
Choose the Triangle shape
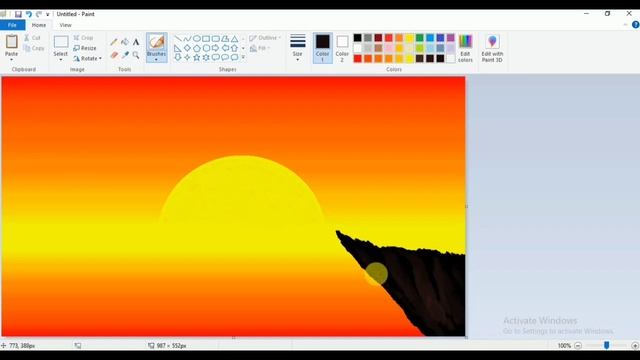234,39
